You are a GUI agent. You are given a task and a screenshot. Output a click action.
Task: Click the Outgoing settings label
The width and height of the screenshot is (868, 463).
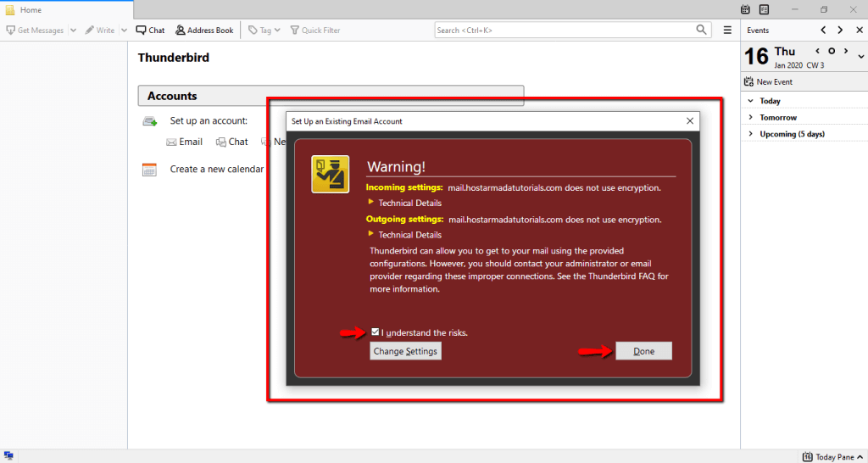point(405,219)
